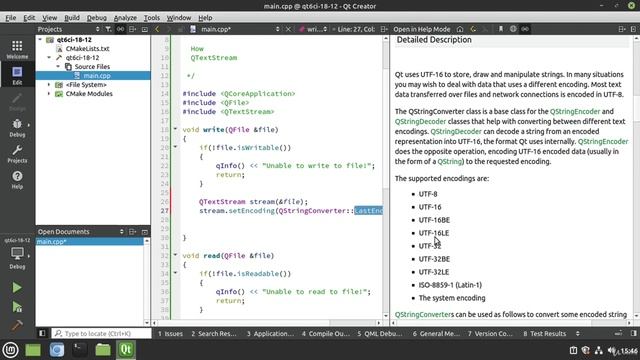
Task: Expand the <File System> node
Action: 49,84
